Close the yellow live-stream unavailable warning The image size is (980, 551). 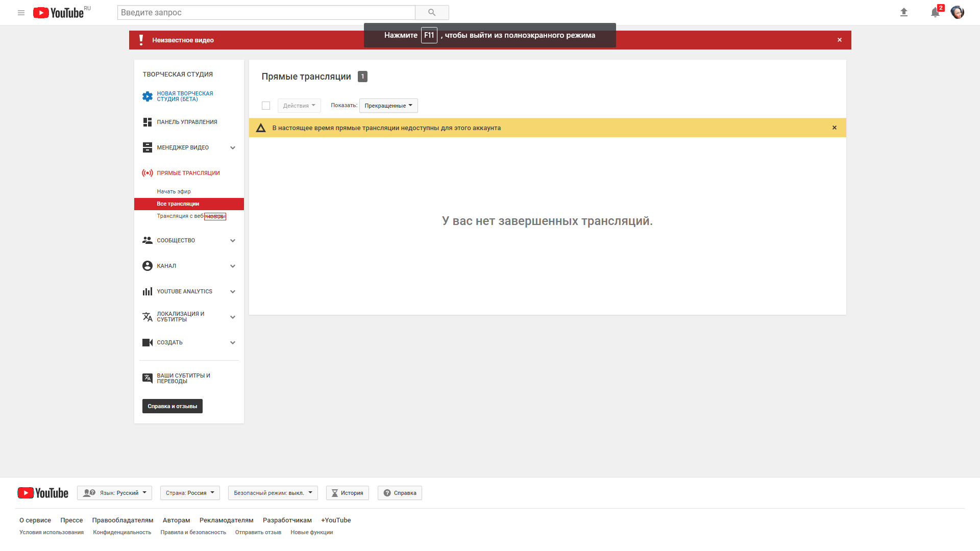(835, 128)
